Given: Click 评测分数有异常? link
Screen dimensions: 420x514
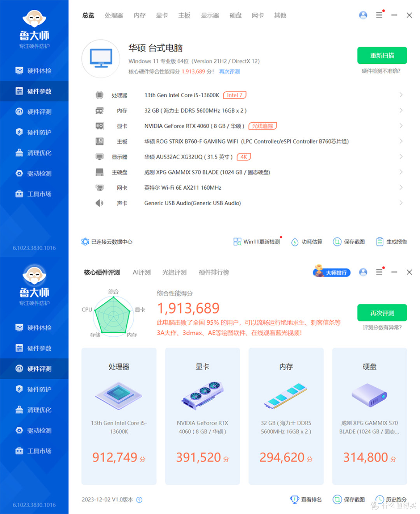Looking at the screenshot, I should coord(382,327).
